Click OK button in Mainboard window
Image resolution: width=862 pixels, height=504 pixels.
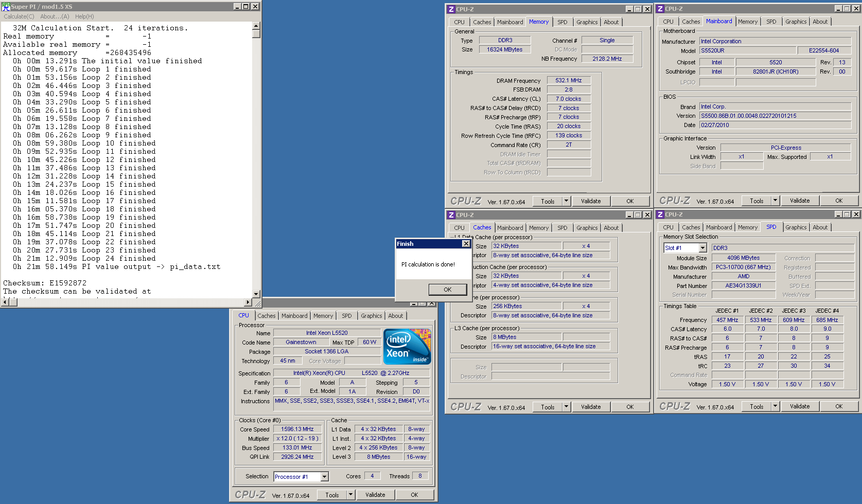tap(839, 201)
